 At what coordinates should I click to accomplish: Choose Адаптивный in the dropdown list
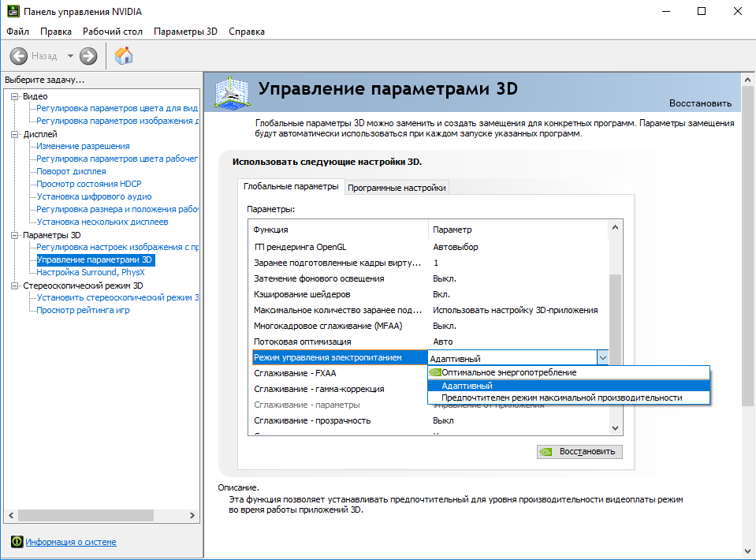tap(568, 386)
